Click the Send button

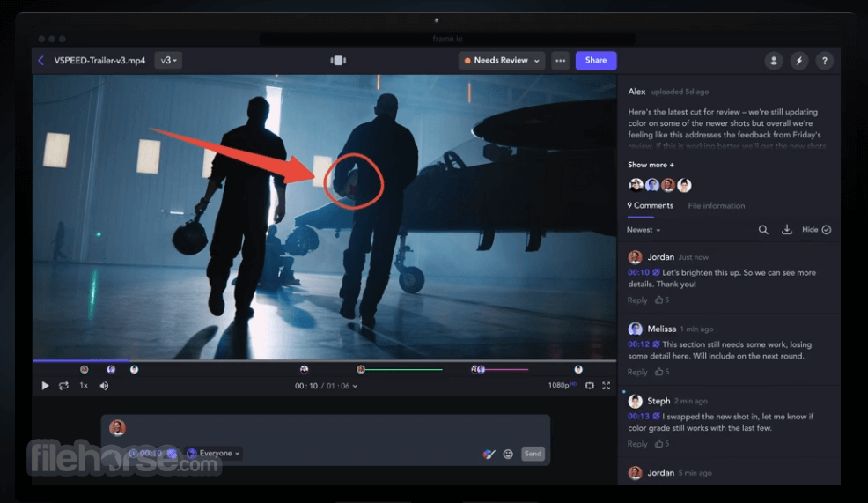pyautogui.click(x=533, y=454)
